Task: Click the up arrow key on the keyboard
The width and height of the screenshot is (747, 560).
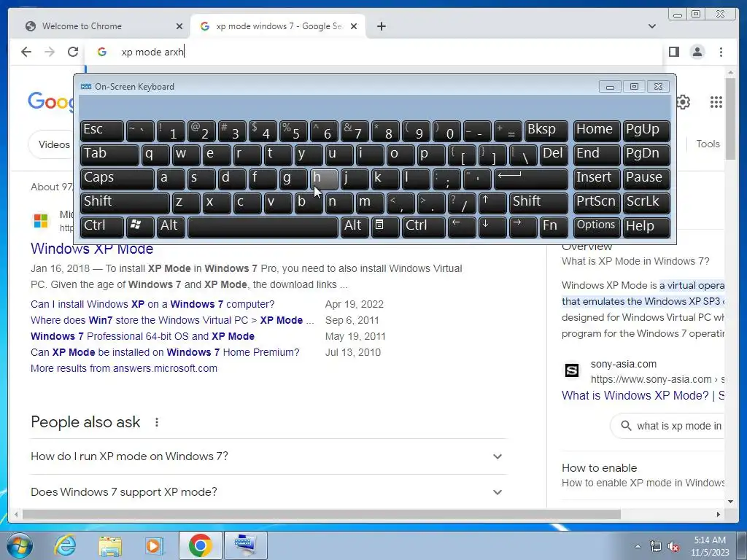Action: pos(492,203)
